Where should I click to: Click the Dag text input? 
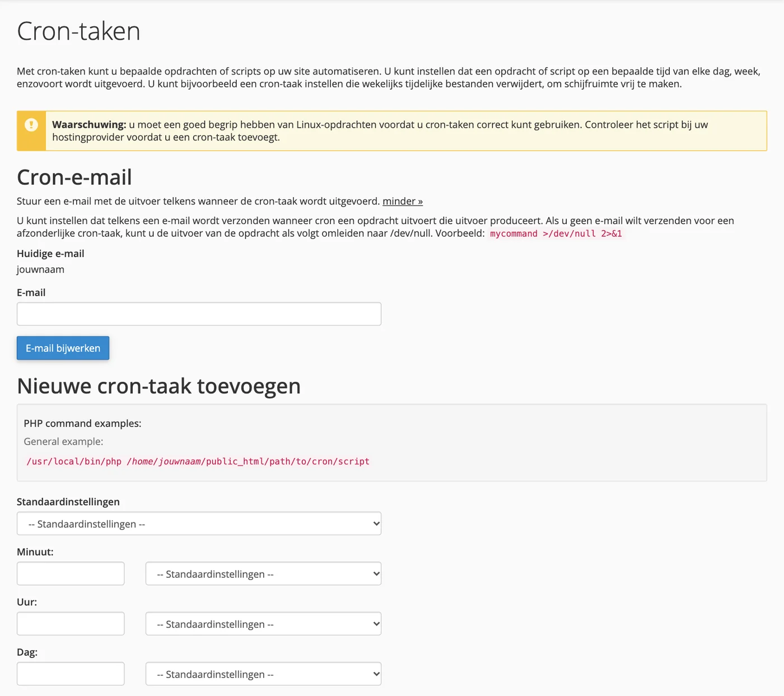tap(71, 674)
